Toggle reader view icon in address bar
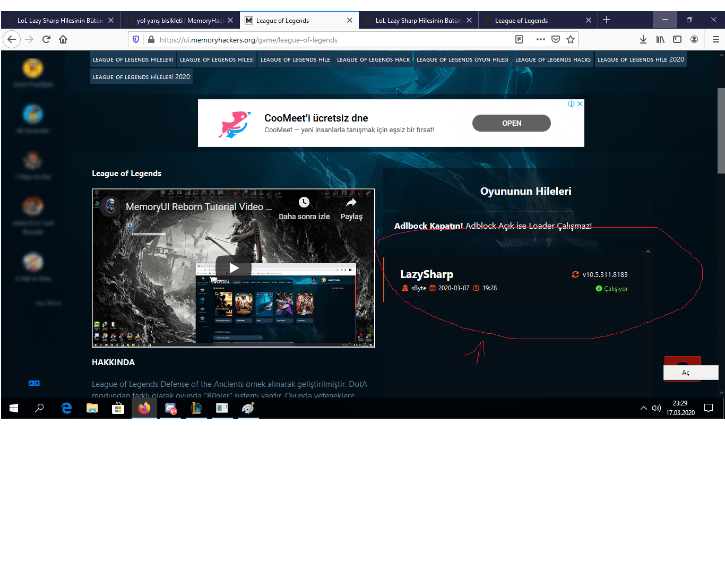725x588 pixels. coord(519,39)
